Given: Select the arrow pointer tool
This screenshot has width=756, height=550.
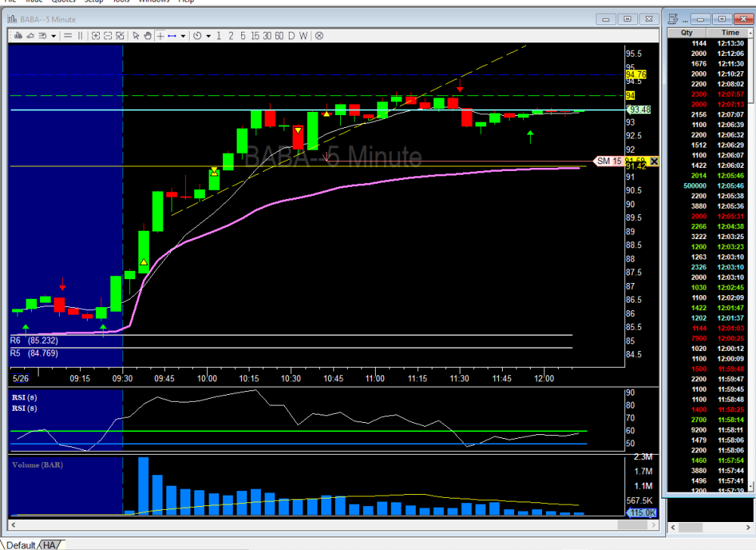Looking at the screenshot, I should (136, 36).
